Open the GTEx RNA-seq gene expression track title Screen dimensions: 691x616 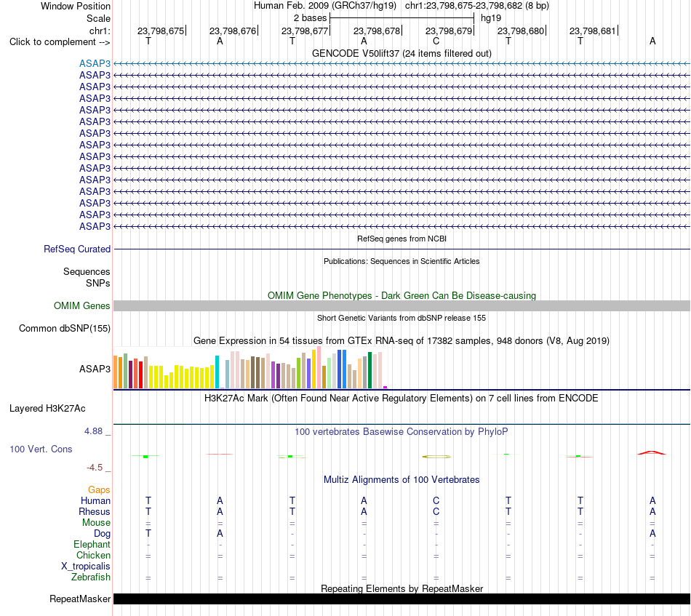(x=402, y=340)
